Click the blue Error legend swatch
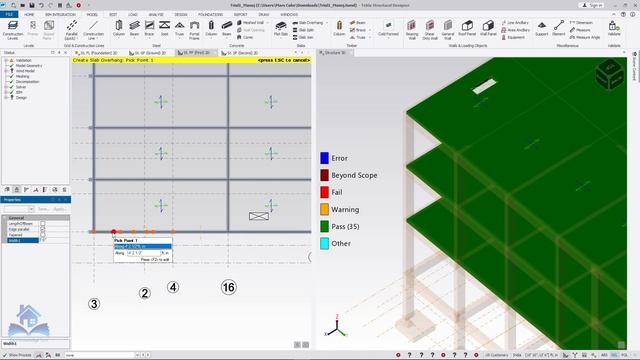 (x=324, y=158)
